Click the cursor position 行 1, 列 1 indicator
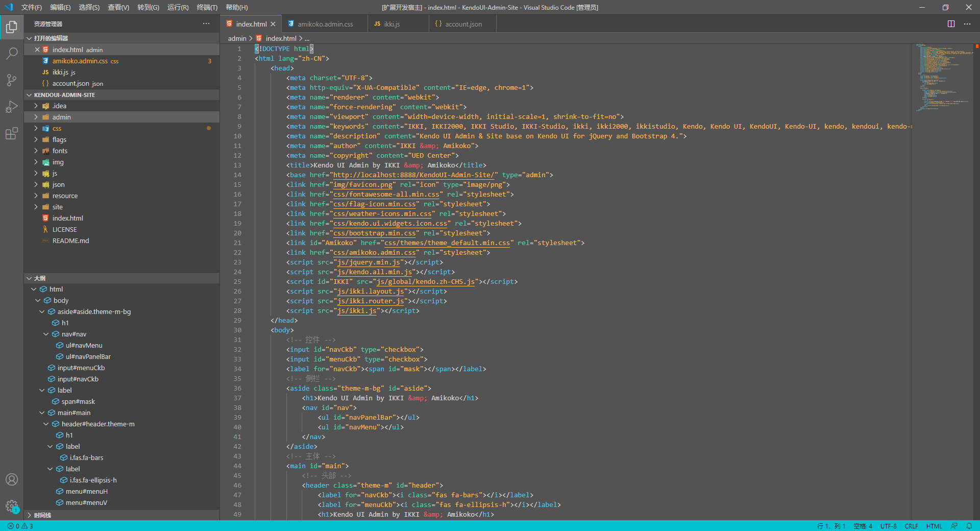Image resolution: width=980 pixels, height=531 pixels. click(831, 526)
